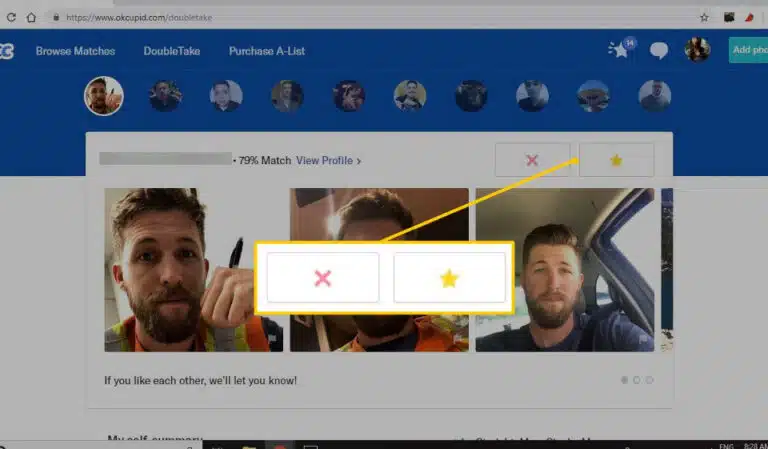
Task: Open the messages chat bubble icon
Action: (x=659, y=50)
